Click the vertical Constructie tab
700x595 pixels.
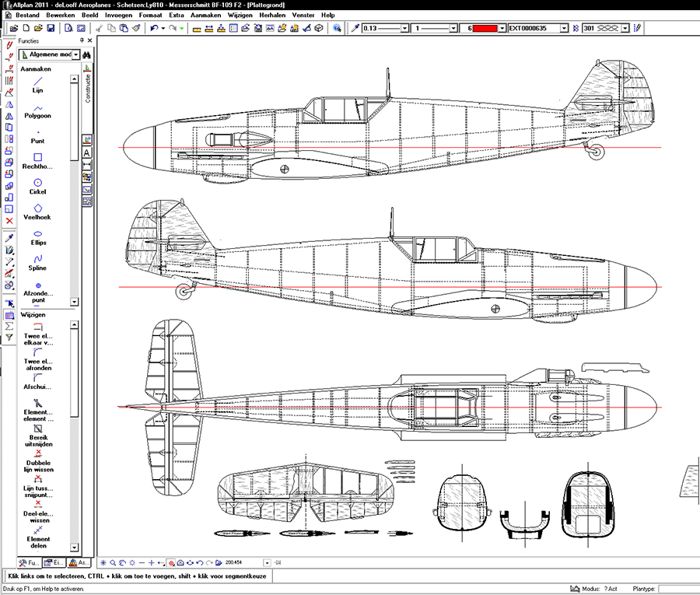[x=87, y=83]
